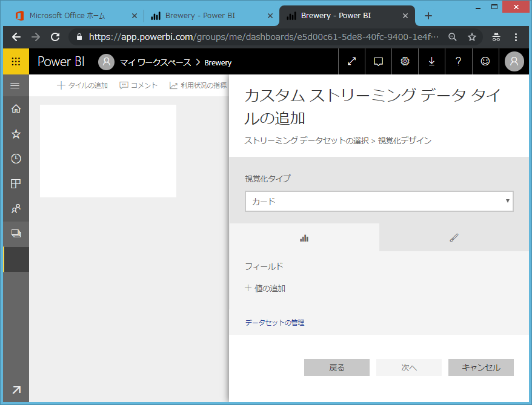Click 値の追加 to add a value

[x=265, y=288]
